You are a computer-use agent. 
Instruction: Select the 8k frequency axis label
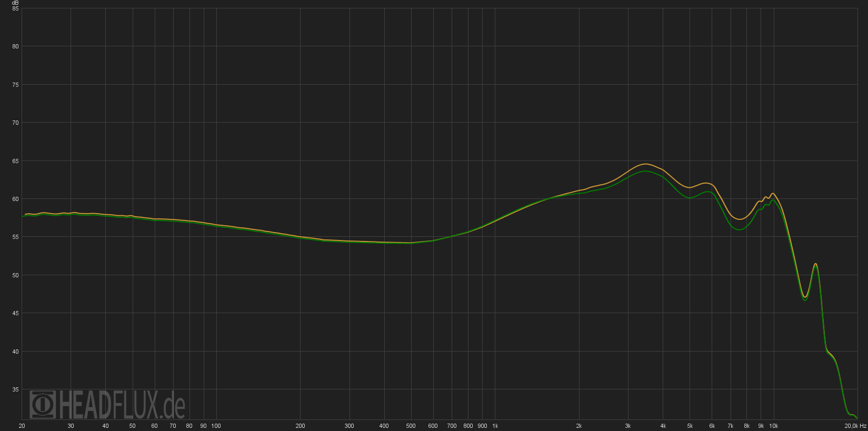(747, 426)
